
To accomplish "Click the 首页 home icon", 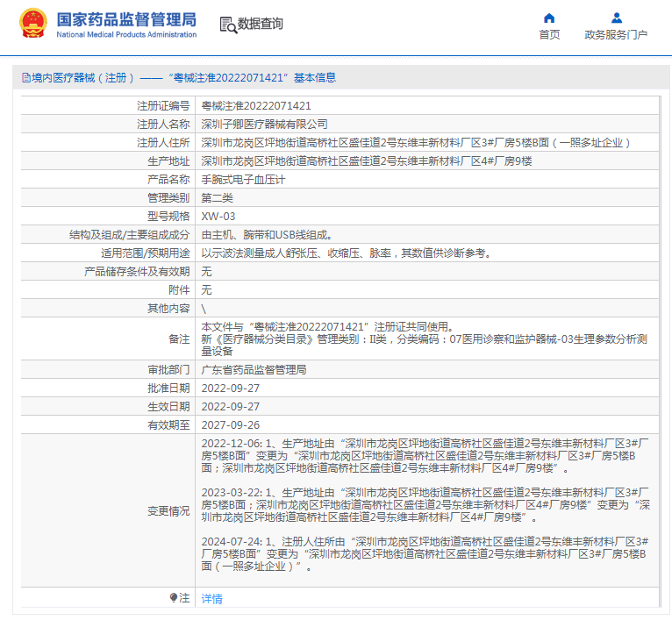I will 549,18.
